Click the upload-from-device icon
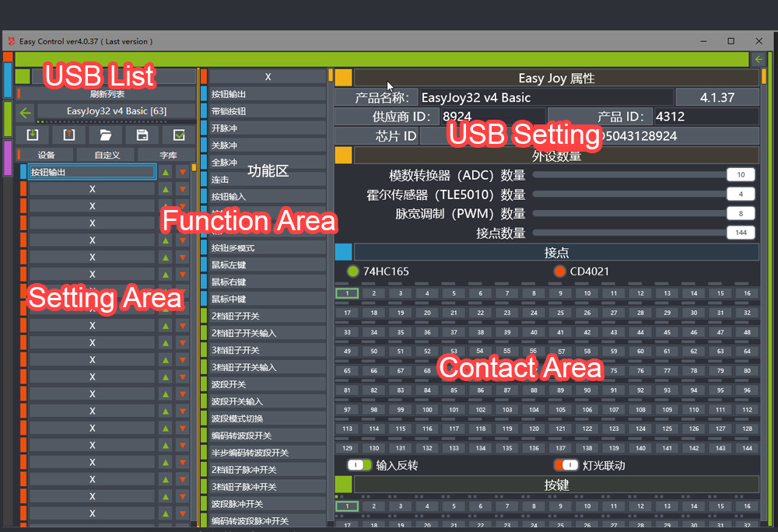Screen dimensions: 778x532 (69, 135)
